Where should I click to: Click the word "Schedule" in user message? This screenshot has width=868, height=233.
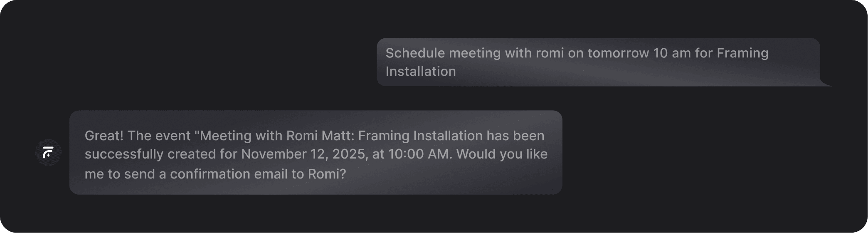[x=415, y=53]
